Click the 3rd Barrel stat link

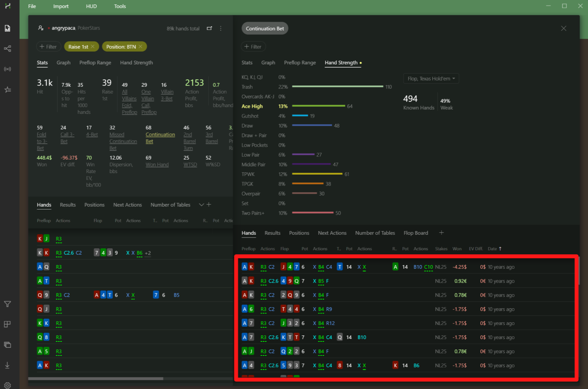coord(212,138)
